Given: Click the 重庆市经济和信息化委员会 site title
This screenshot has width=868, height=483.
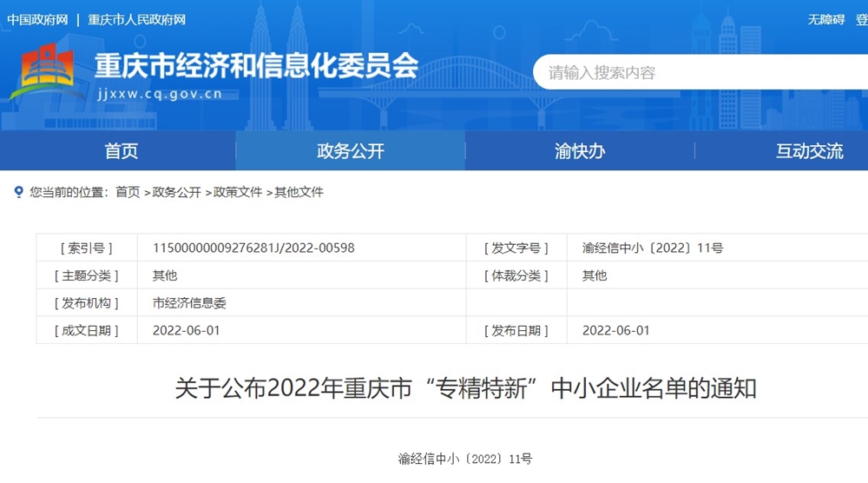Looking at the screenshot, I should pos(256,65).
